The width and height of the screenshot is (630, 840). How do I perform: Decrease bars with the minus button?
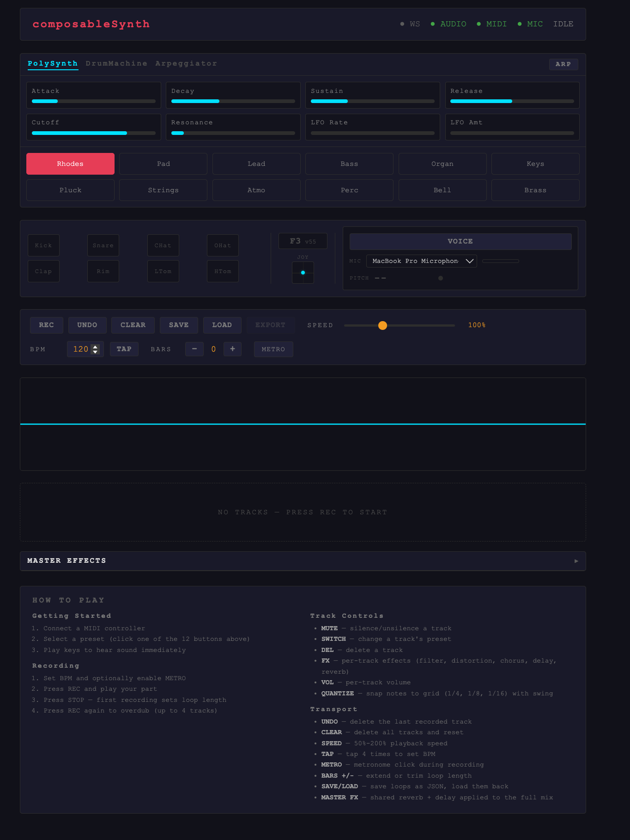click(194, 349)
